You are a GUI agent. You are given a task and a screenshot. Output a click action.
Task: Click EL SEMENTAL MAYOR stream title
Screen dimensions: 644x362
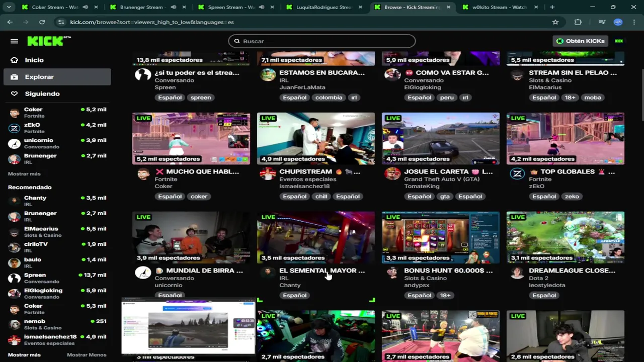pos(322,270)
